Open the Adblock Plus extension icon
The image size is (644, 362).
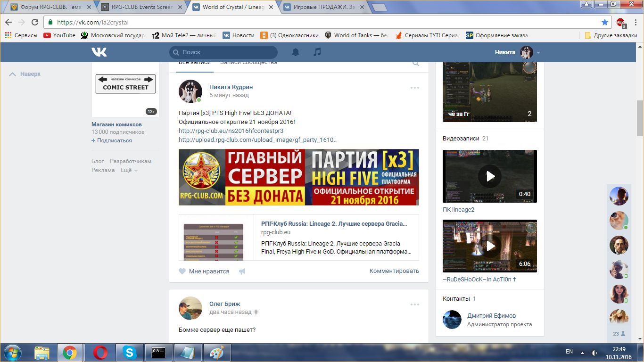(620, 22)
